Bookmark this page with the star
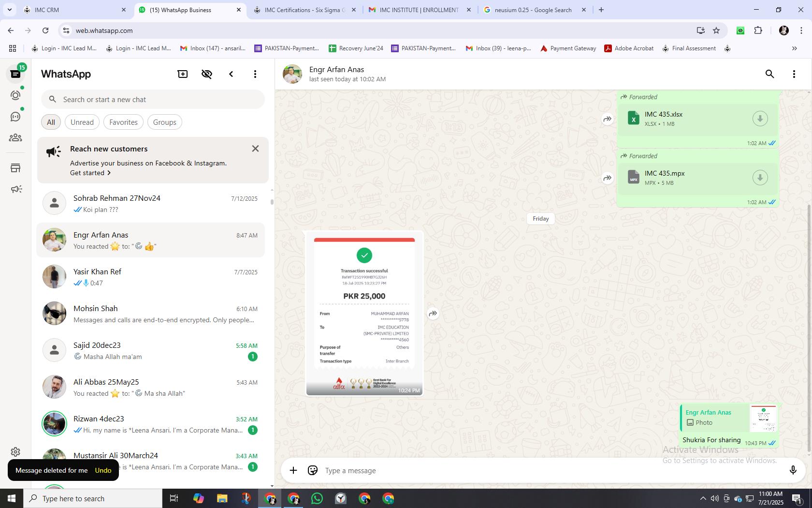The width and height of the screenshot is (812, 508). [x=716, y=30]
